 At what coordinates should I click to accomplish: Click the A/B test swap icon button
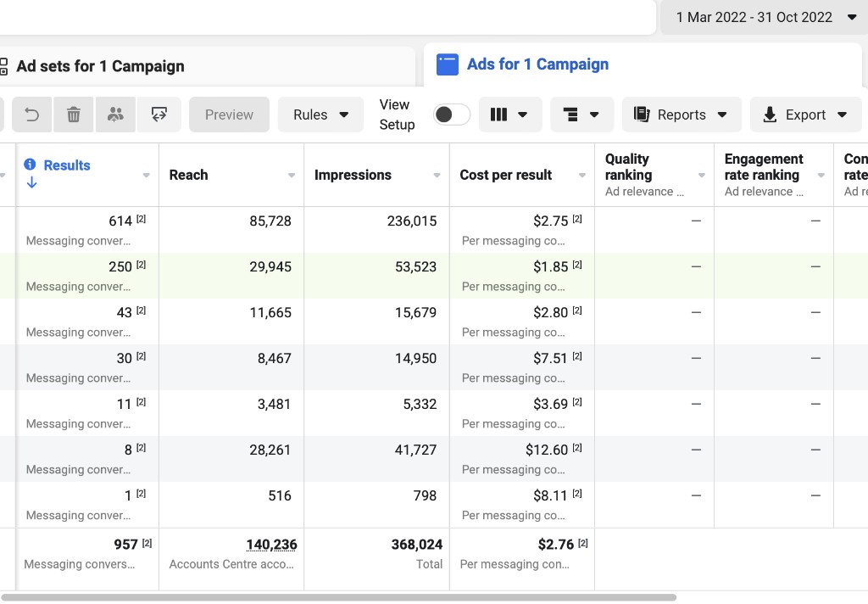159,115
